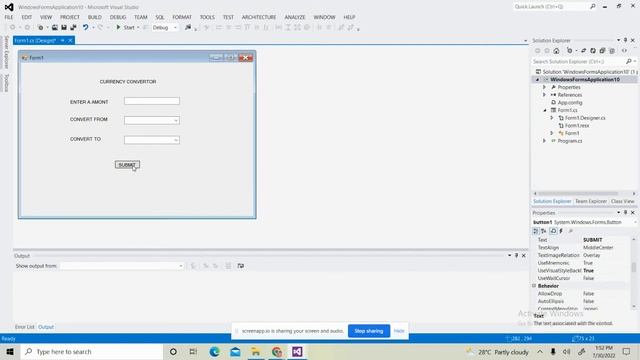Click the Save icon in the toolbar

click(64, 27)
